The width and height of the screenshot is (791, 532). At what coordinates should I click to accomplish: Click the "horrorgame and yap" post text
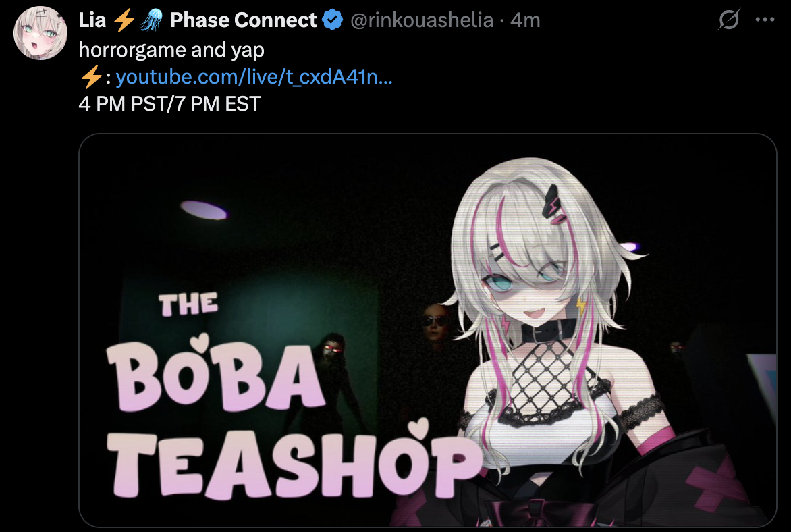pyautogui.click(x=171, y=50)
